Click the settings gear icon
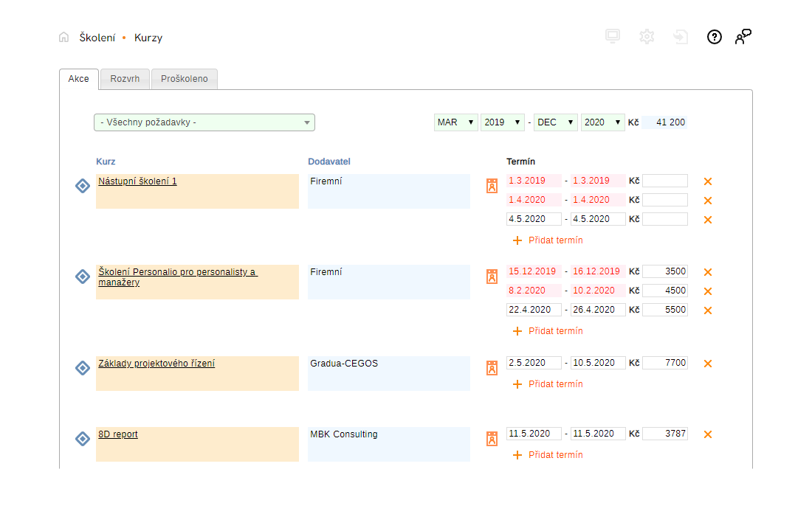The image size is (812, 531). coord(647,37)
